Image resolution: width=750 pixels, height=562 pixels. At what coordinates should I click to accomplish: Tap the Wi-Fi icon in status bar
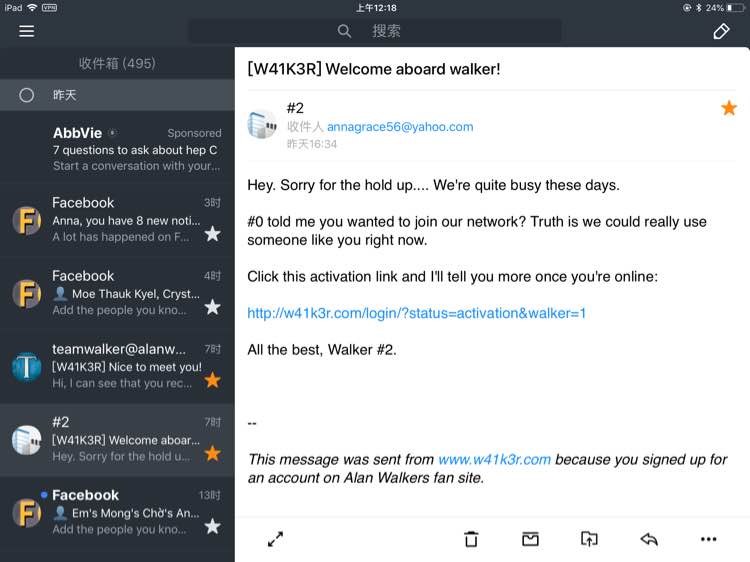(32, 8)
